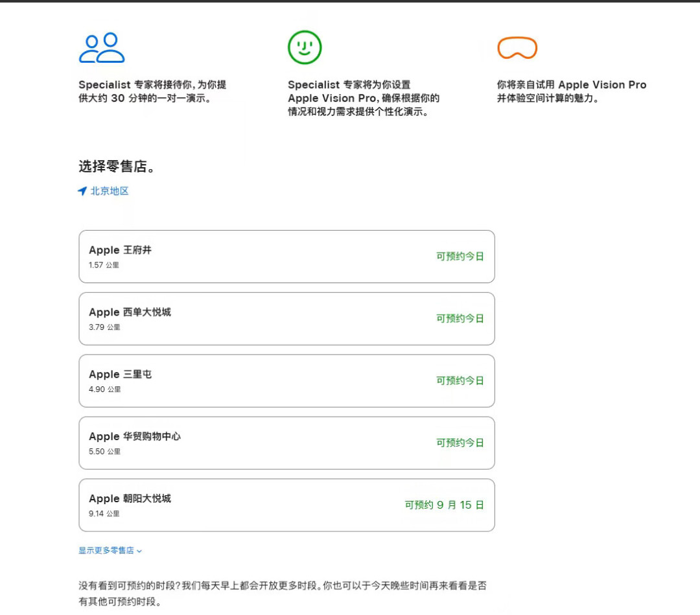Click the 选择零售店 heading
The image size is (700, 615).
pos(117,166)
